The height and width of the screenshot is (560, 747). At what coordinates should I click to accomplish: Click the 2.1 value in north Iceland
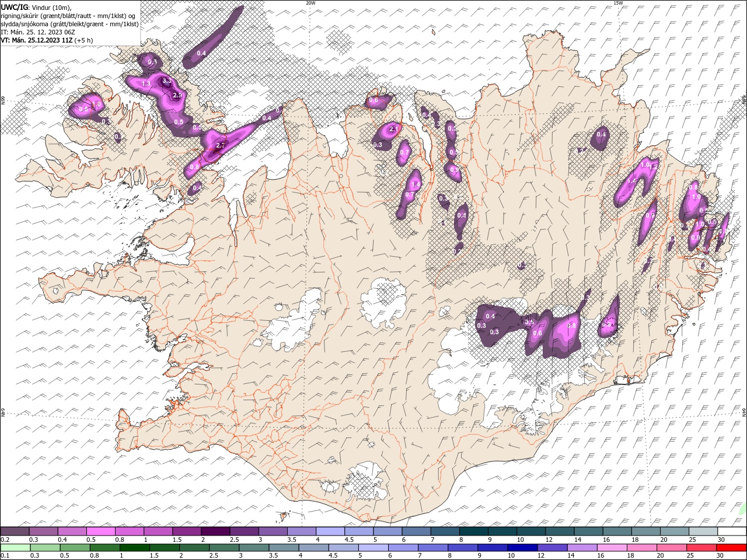pos(393,129)
